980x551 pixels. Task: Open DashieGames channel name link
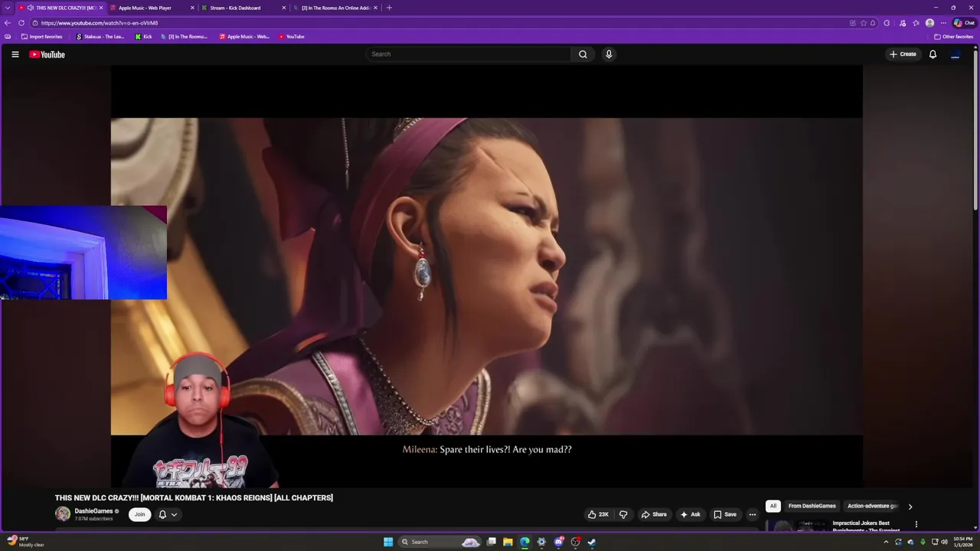tap(93, 511)
